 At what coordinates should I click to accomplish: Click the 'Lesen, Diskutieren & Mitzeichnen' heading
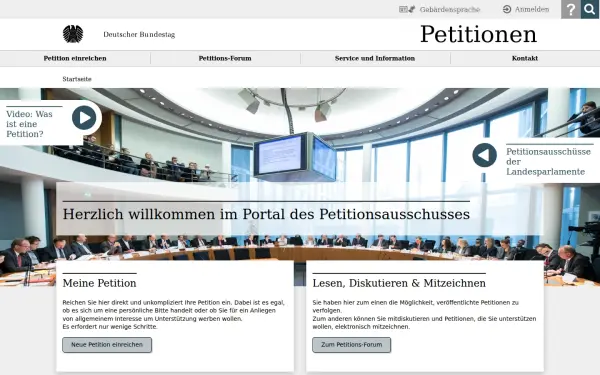[399, 283]
